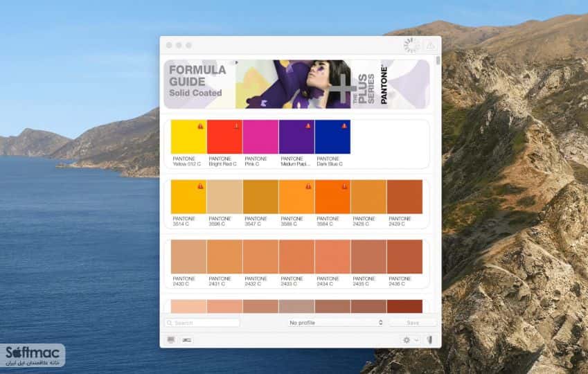Select the PANTONE 2432 C swatch
The image size is (588, 374).
point(260,256)
